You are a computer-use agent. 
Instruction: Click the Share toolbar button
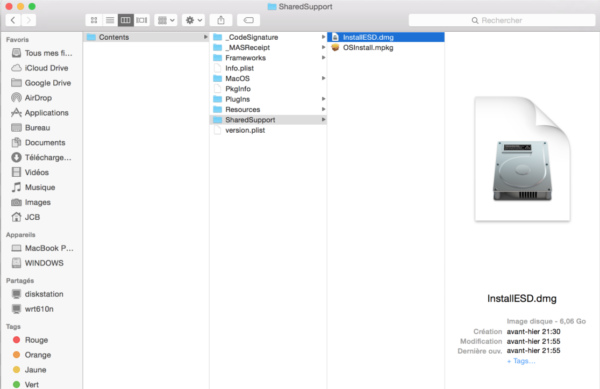tap(221, 20)
